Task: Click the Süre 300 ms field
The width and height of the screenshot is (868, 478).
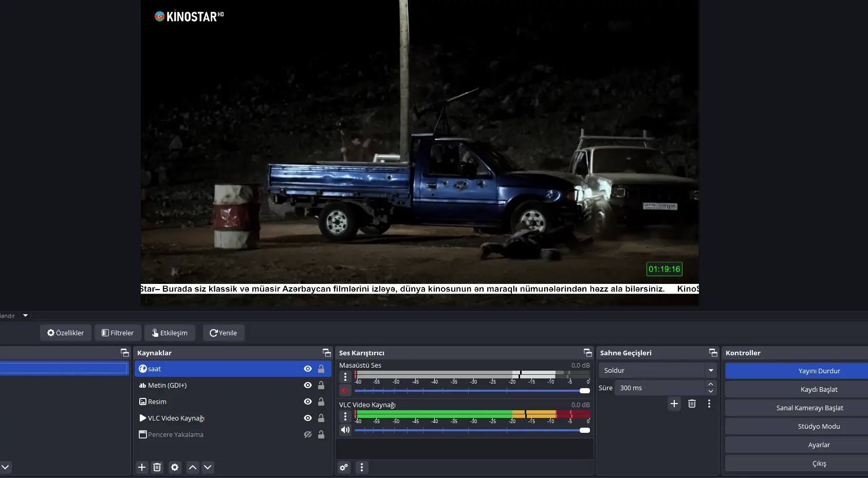Action: click(x=660, y=388)
